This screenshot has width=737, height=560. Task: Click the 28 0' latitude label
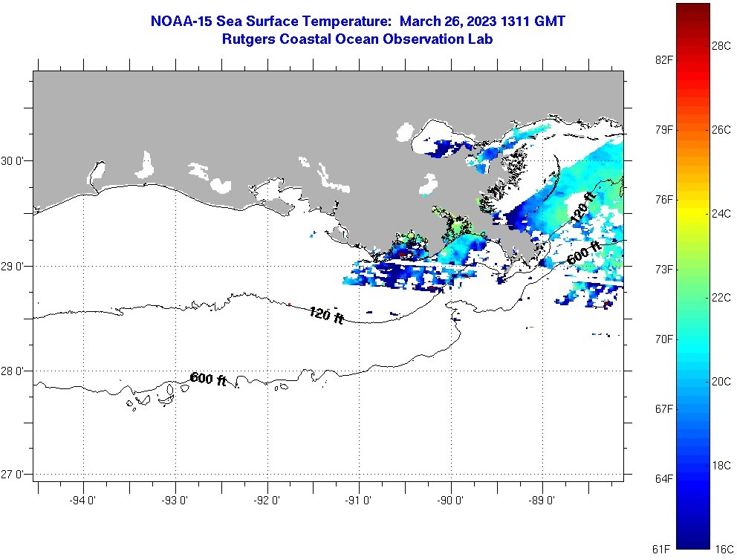click(x=10, y=371)
